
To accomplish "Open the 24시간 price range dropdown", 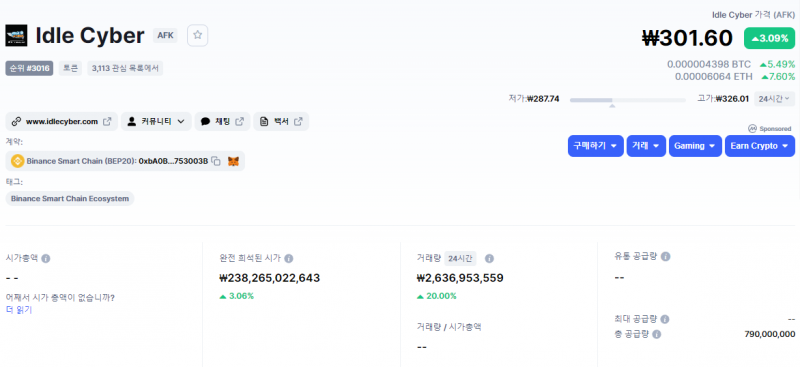I will 774,99.
